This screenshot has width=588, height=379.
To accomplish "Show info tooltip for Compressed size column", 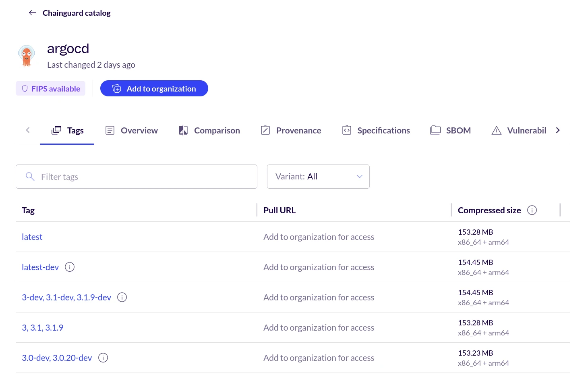I will pyautogui.click(x=532, y=210).
